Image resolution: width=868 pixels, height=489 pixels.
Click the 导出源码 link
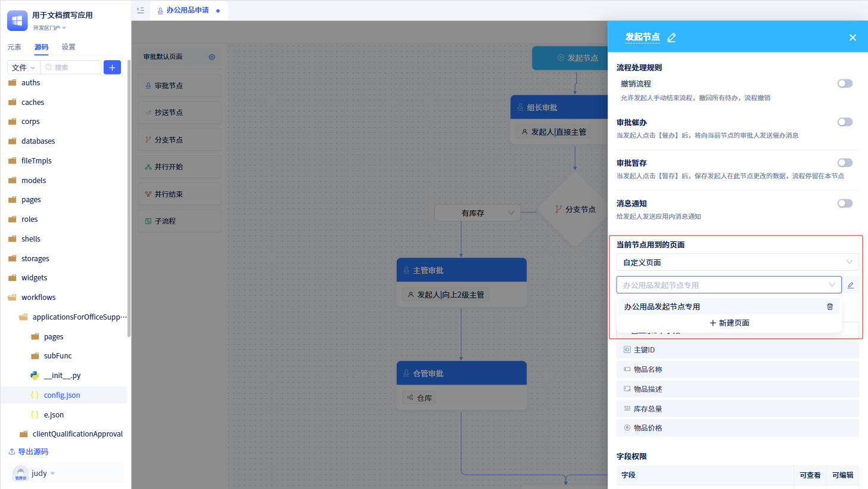point(29,452)
